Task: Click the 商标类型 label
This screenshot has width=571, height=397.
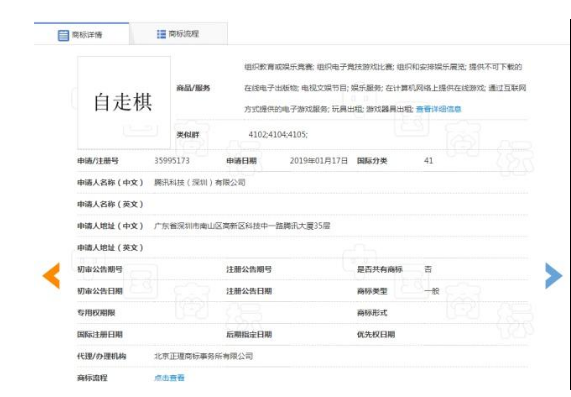Action: pos(372,291)
